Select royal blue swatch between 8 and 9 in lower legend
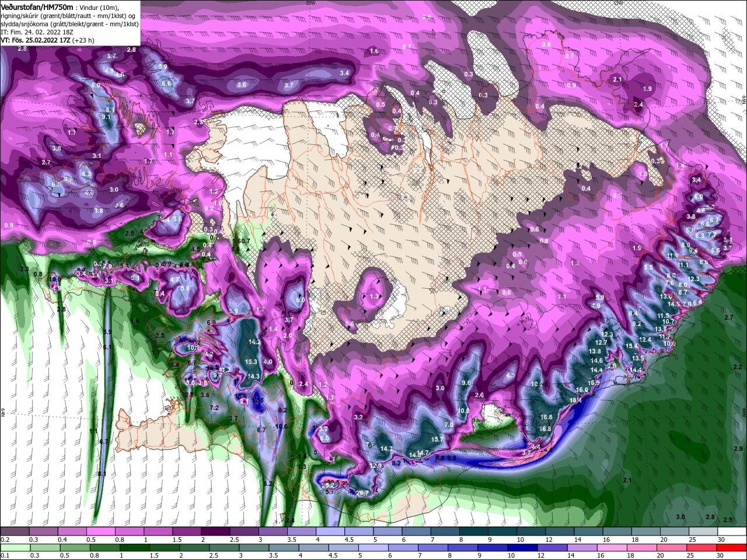Image resolution: width=747 pixels, height=560 pixels. point(462,548)
